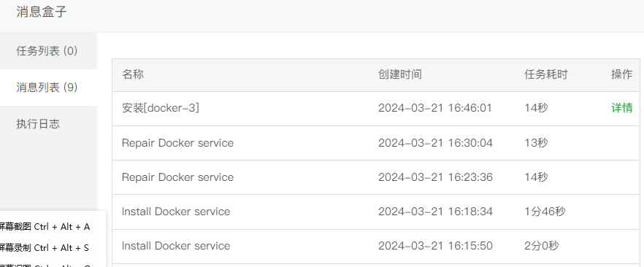The image size is (644, 267).
Task: Select the 消息列表 (9) tab
Action: 48,88
